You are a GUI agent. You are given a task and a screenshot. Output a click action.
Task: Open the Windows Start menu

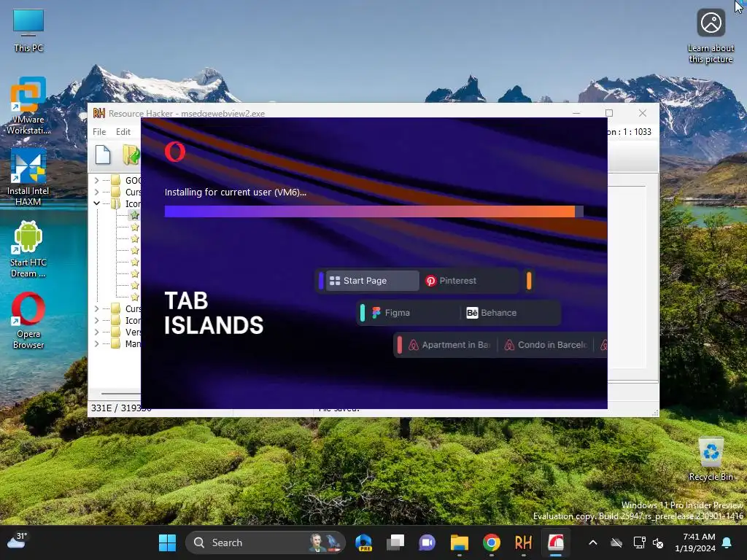(x=167, y=542)
